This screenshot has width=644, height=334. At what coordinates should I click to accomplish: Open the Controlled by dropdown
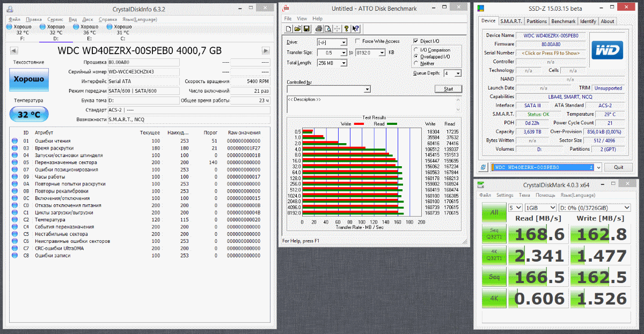click(x=367, y=89)
